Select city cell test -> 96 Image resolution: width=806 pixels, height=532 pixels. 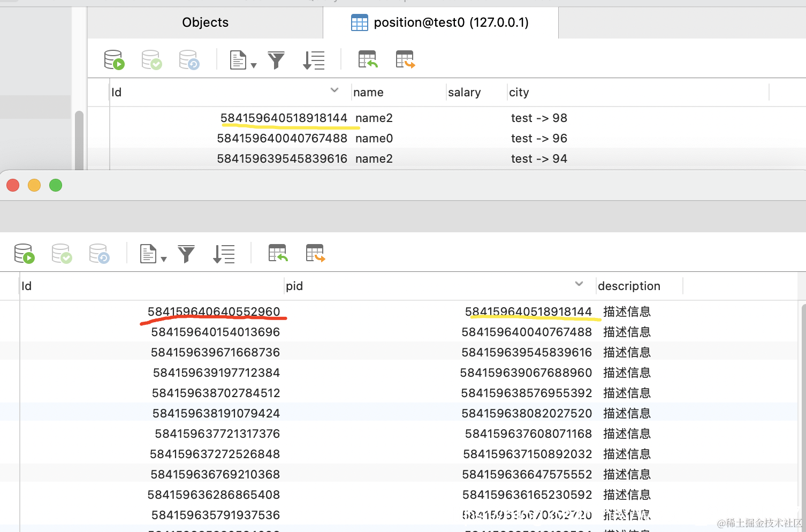tap(539, 138)
